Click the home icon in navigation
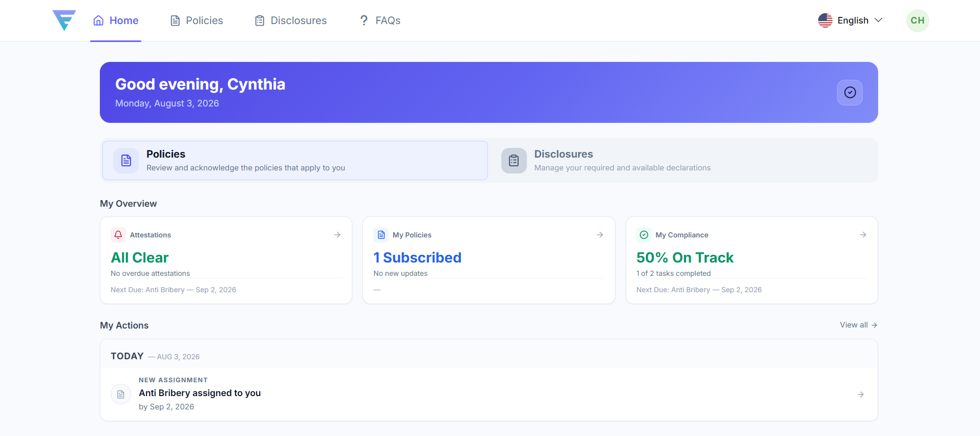The width and height of the screenshot is (980, 436). [x=98, y=20]
